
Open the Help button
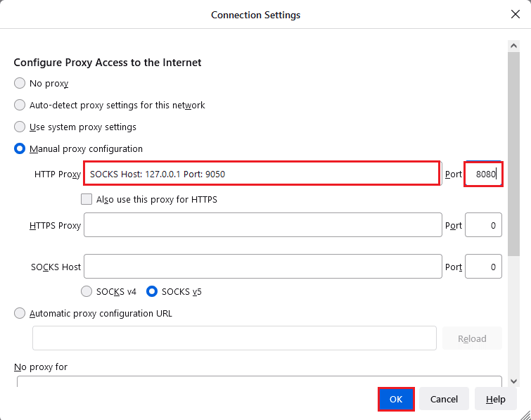tap(495, 399)
